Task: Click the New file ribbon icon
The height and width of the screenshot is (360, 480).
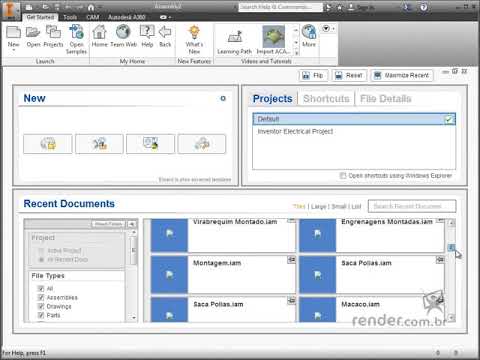Action: coord(13,33)
